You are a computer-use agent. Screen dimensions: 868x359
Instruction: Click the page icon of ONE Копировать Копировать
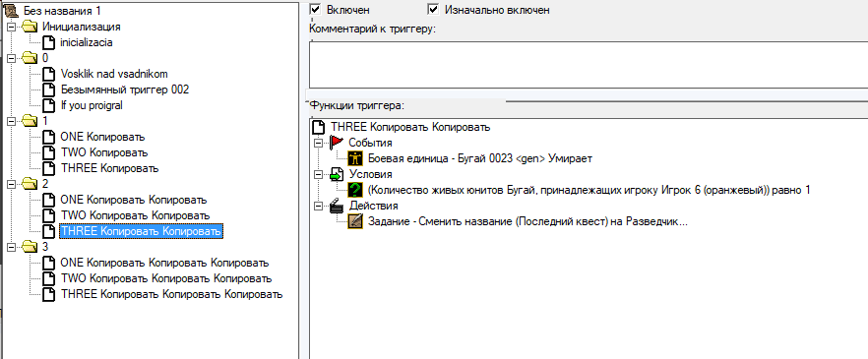49,200
